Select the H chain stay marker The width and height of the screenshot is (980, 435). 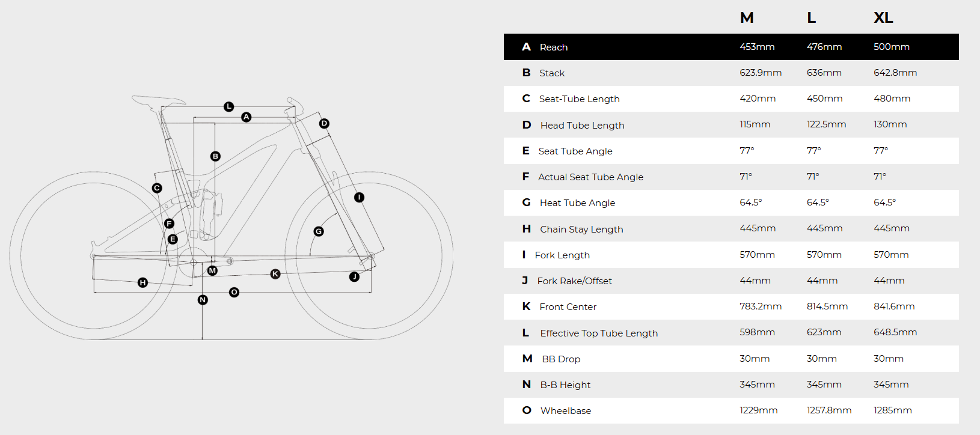(142, 282)
